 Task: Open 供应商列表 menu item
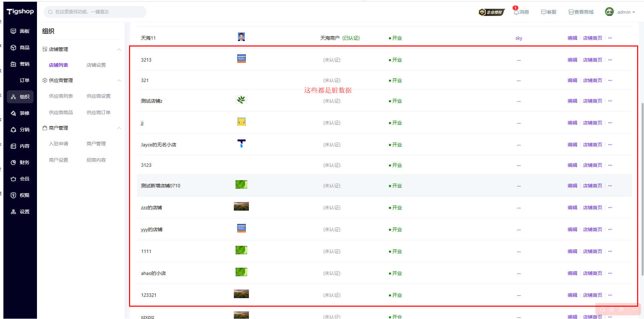(x=61, y=96)
